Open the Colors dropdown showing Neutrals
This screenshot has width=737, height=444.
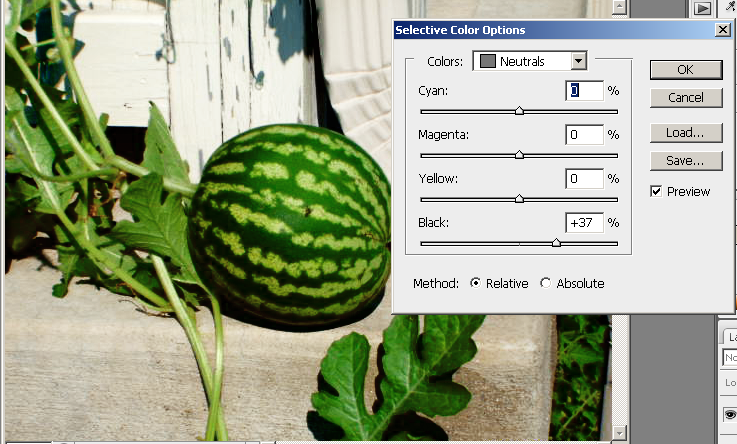coord(578,61)
